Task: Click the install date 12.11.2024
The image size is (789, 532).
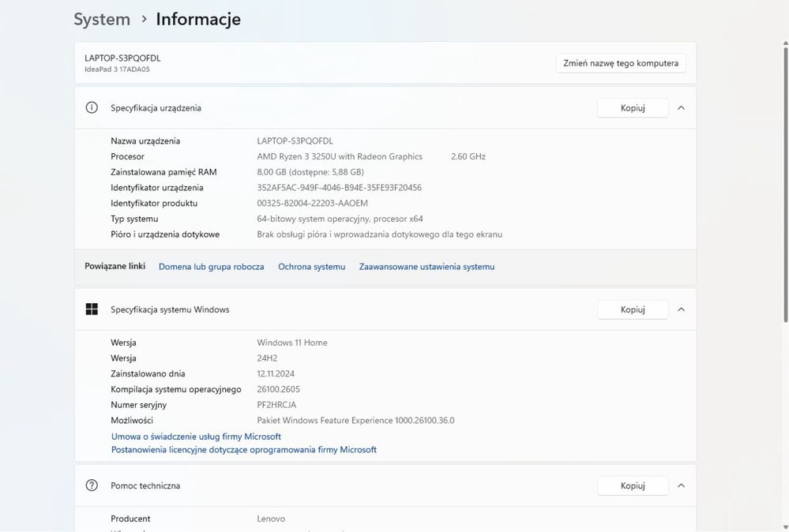Action: (276, 373)
